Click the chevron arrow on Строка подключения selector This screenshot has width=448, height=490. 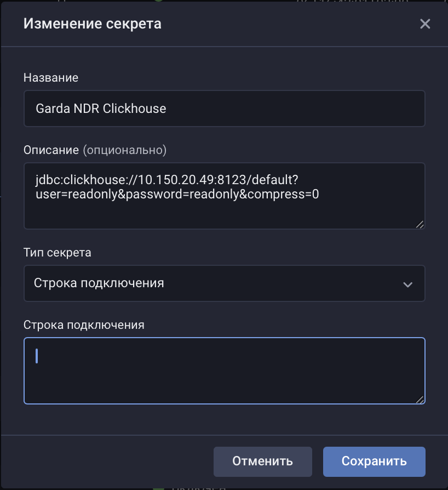(x=407, y=284)
